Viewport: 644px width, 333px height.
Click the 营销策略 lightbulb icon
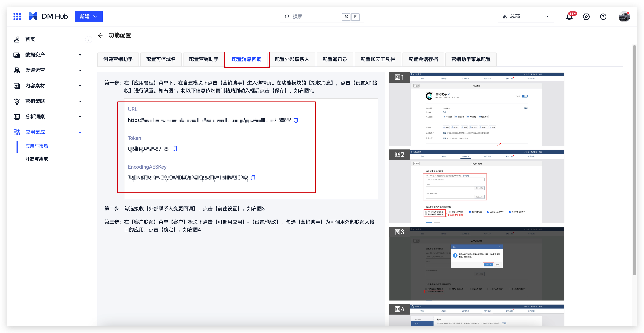point(17,101)
